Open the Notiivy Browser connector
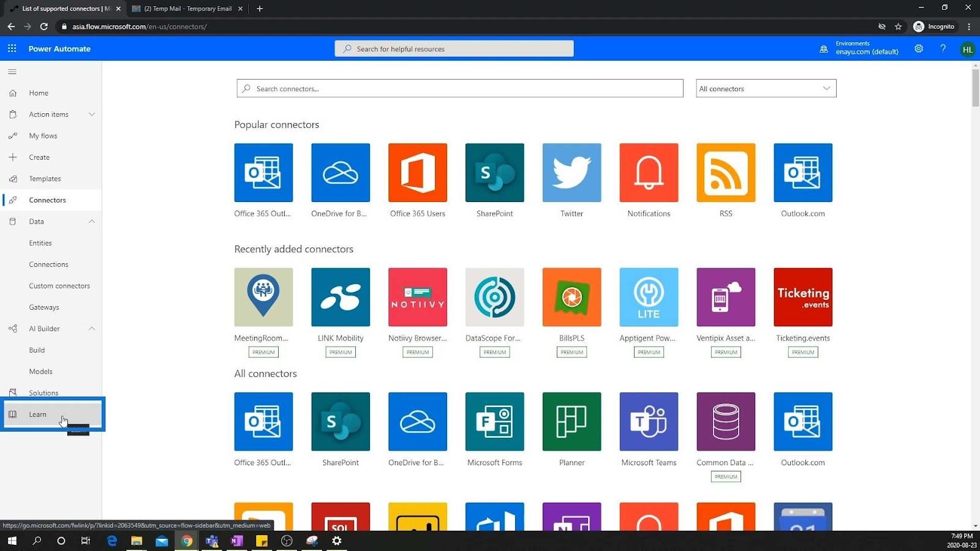 coord(418,297)
